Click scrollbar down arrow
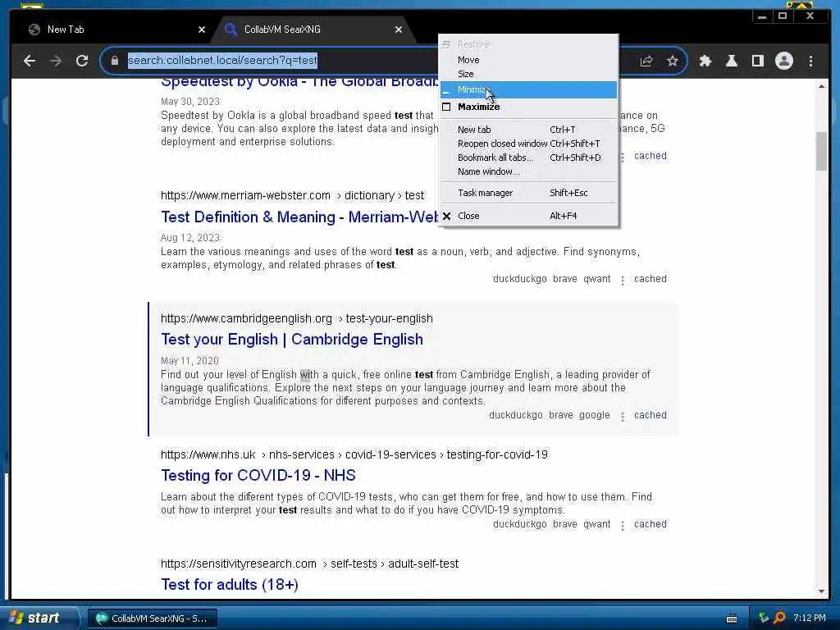This screenshot has width=840, height=630. coord(822,591)
